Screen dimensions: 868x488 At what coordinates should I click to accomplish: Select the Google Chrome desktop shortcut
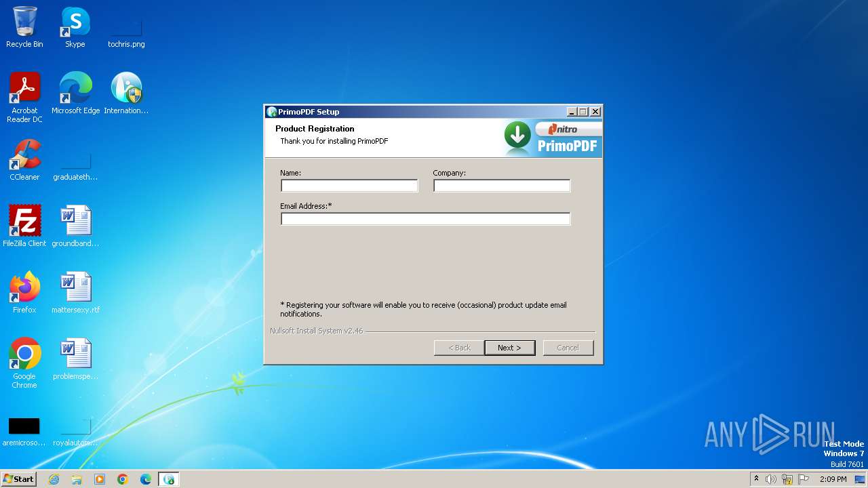24,363
